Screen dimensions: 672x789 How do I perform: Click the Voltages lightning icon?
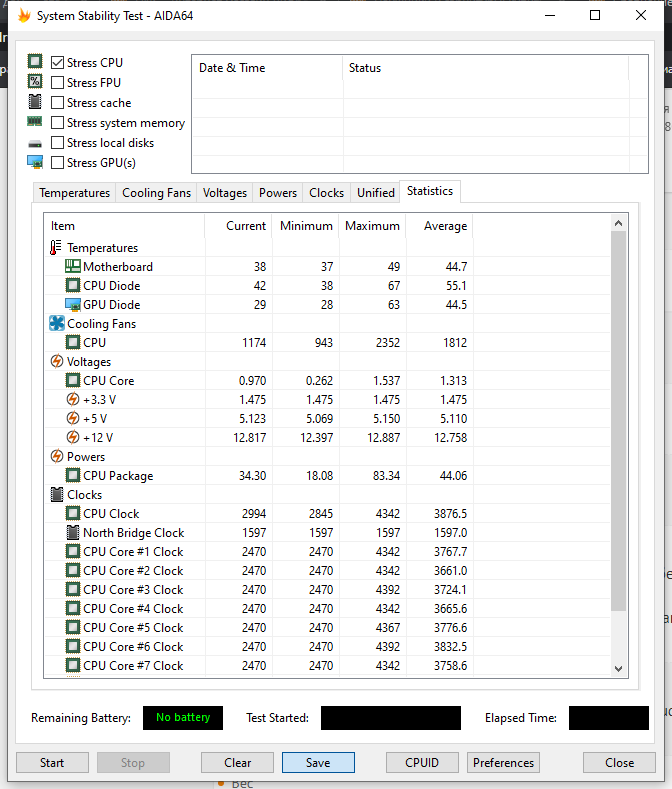click(x=57, y=361)
